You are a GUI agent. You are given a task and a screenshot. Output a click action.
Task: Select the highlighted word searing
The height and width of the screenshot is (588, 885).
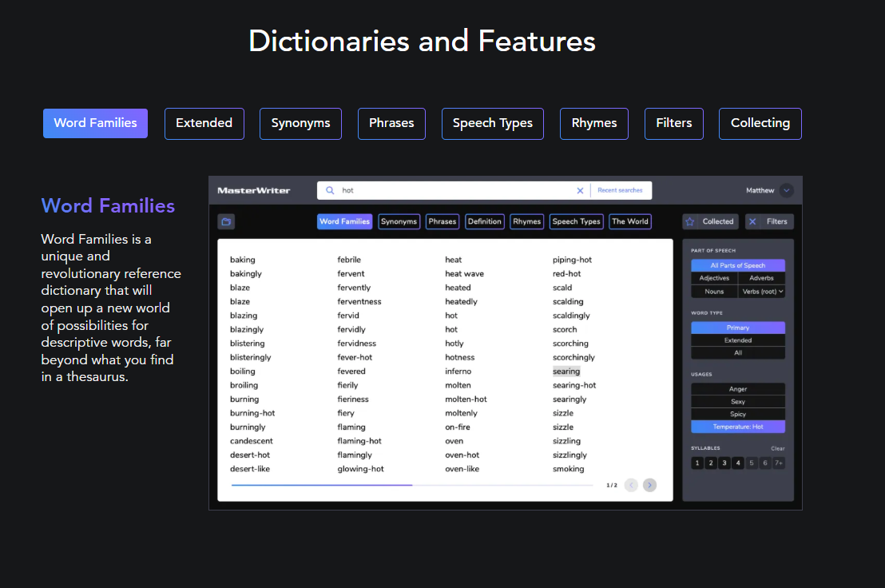tap(566, 371)
